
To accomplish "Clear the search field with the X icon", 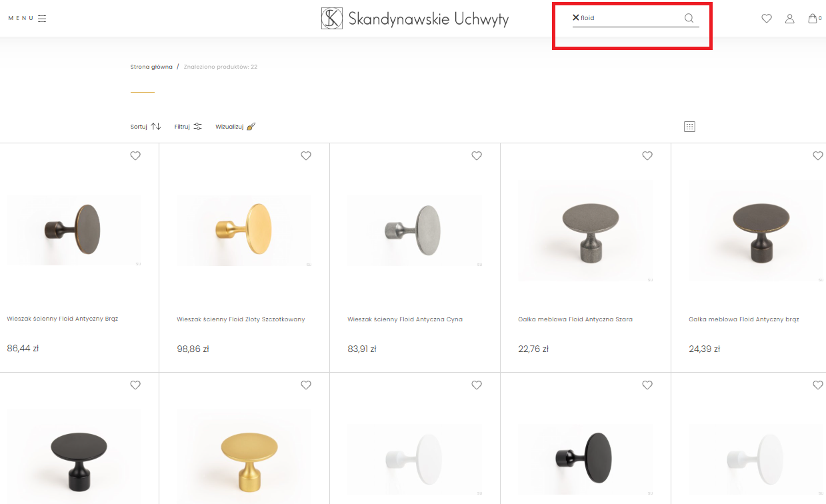I will (x=576, y=18).
